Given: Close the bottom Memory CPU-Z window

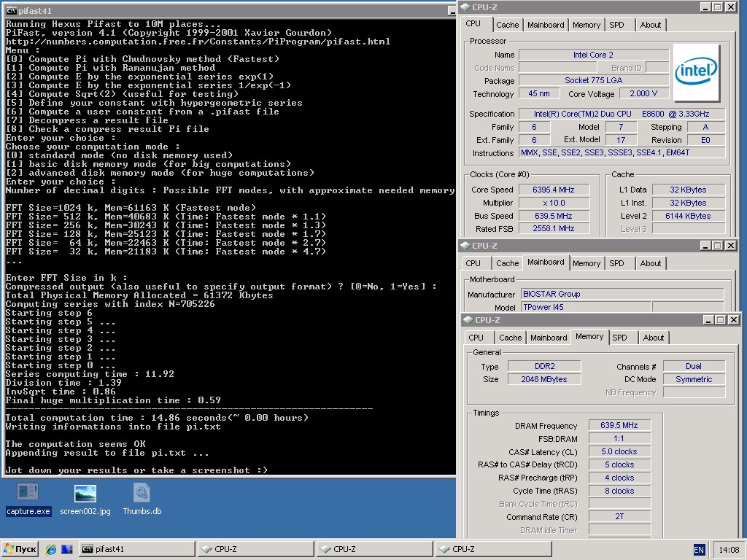Looking at the screenshot, I should coord(734,320).
